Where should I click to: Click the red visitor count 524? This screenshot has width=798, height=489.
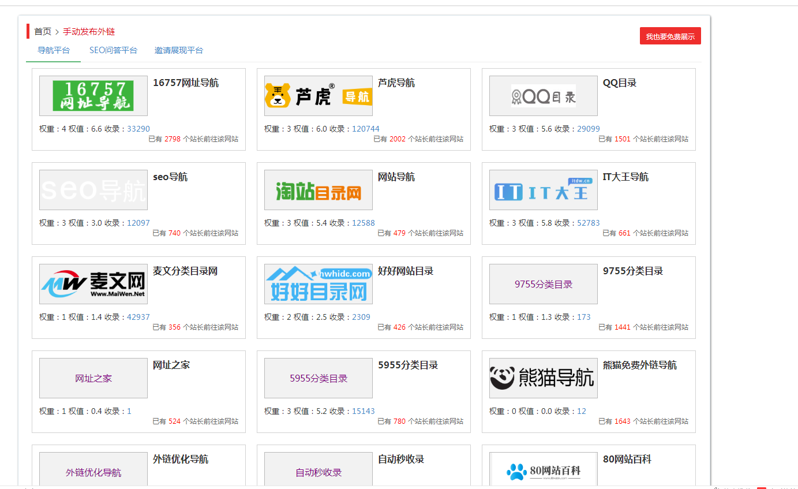pos(175,422)
